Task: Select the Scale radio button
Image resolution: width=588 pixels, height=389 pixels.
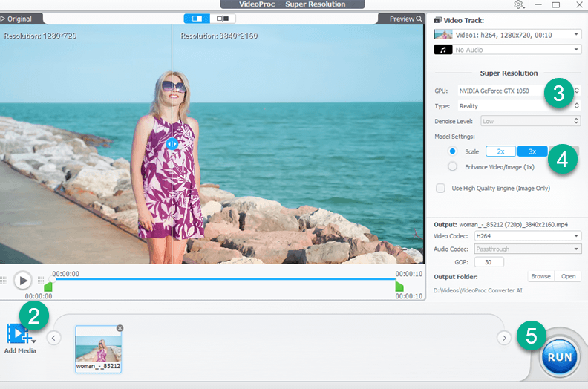Action: (x=452, y=151)
